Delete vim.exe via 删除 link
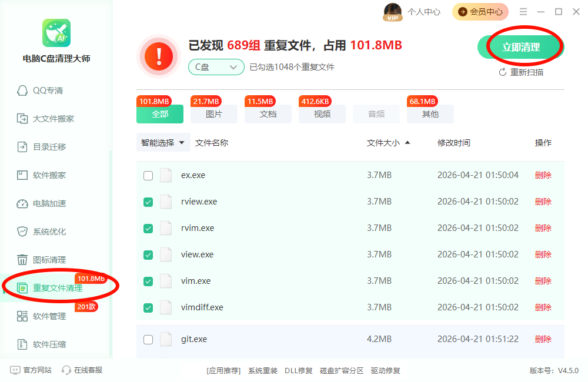Viewport: 588px width, 382px height. pos(543,281)
